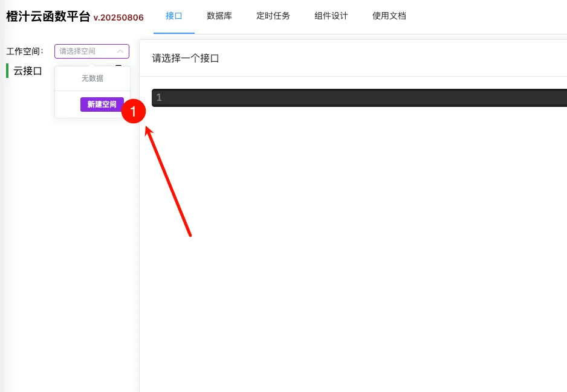Click the 请选择空间 workspace selector field
This screenshot has width=567, height=392.
point(85,51)
